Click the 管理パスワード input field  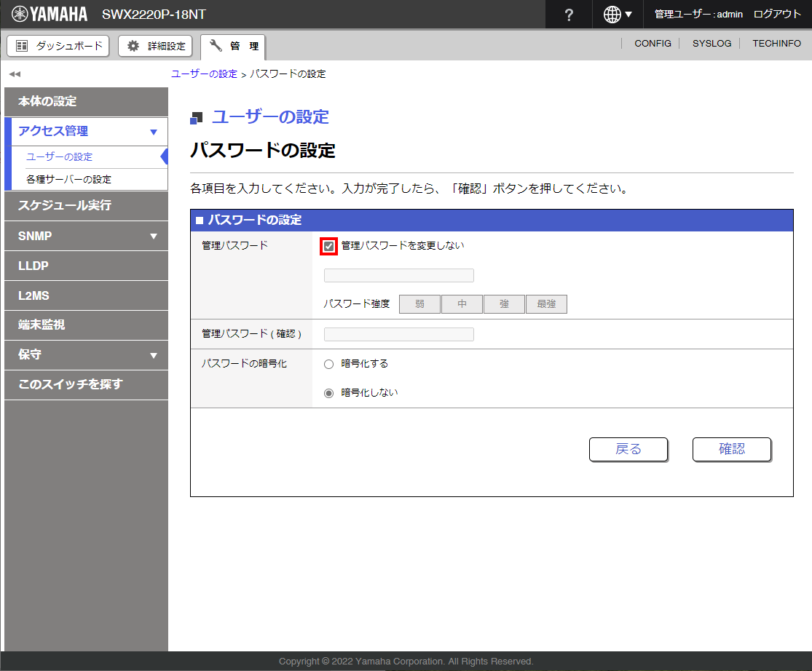[398, 275]
